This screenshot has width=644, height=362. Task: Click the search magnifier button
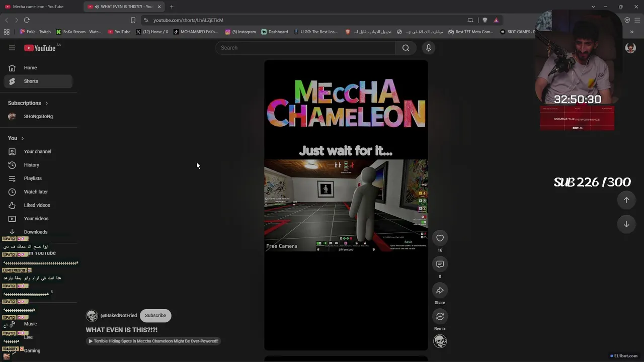click(406, 48)
